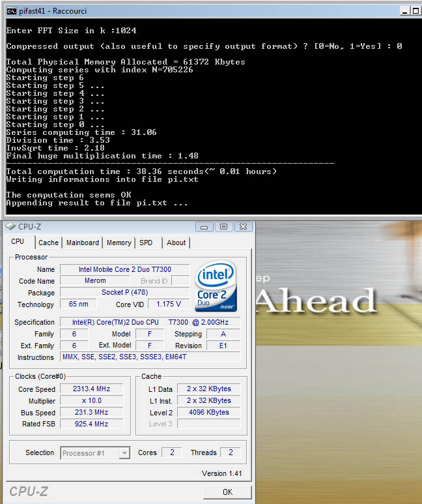
Task: Click the Total computation time line in console
Action: click(141, 171)
